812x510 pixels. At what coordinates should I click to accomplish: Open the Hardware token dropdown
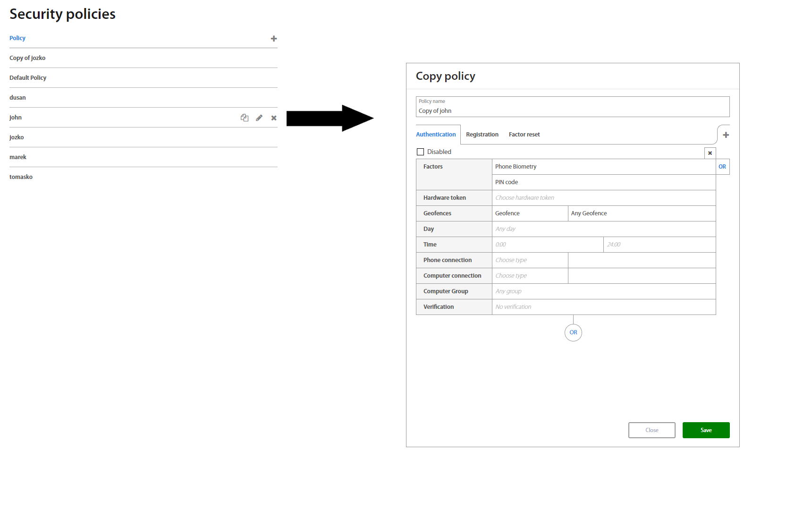(x=603, y=198)
